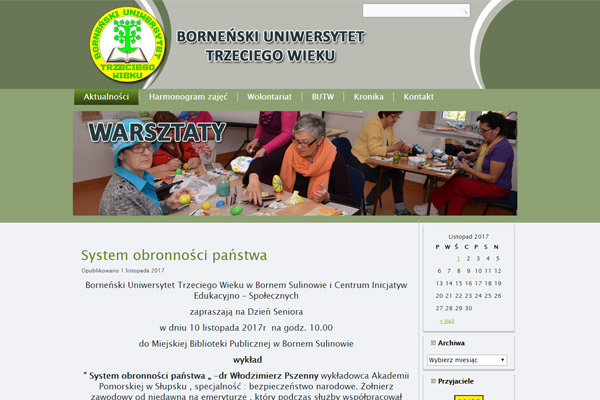600x400 pixels.
Task: Click the calendar caption Listopad 2017
Action: [x=469, y=237]
